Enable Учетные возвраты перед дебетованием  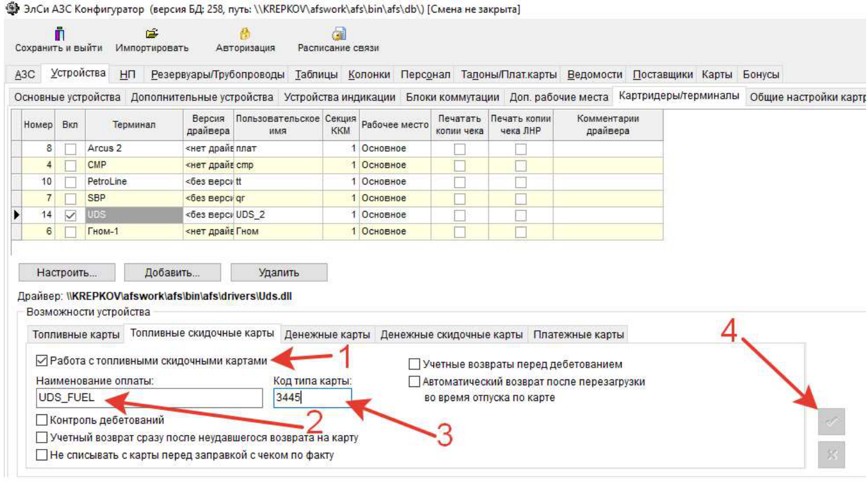click(414, 364)
